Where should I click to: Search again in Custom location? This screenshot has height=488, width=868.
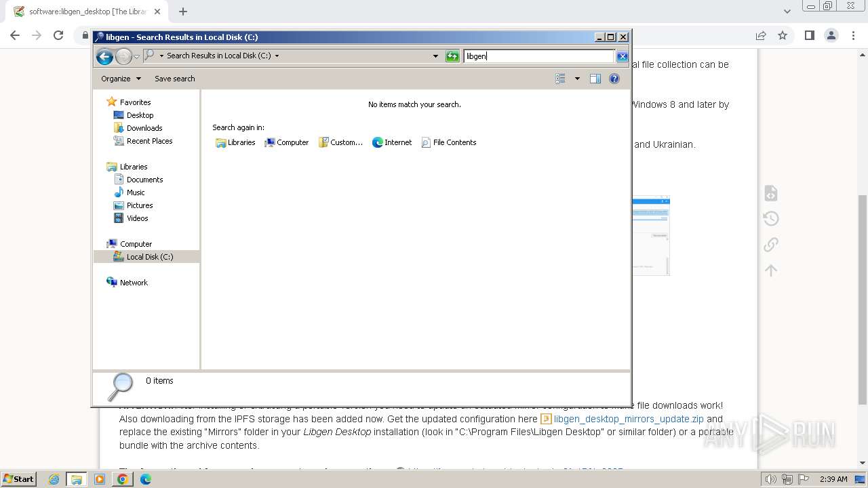(x=341, y=142)
